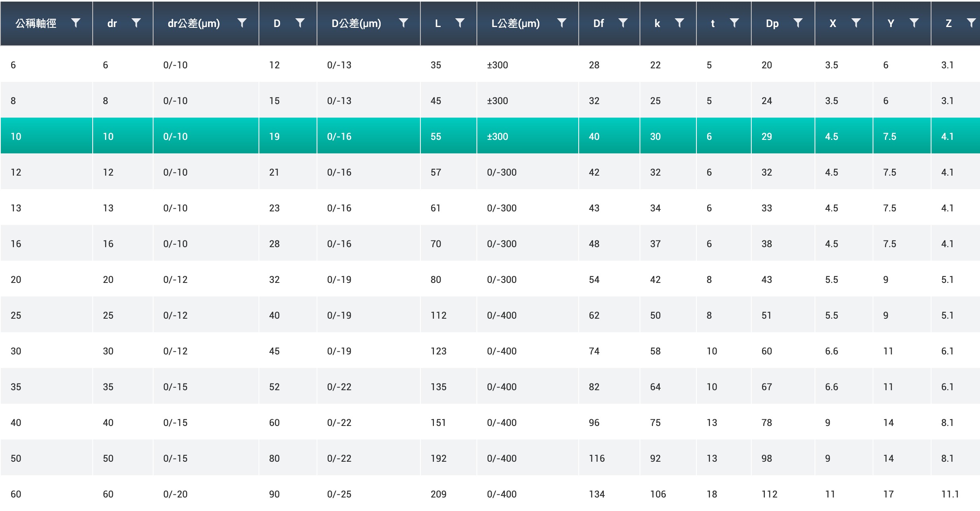Open filter icon for t column

[734, 23]
